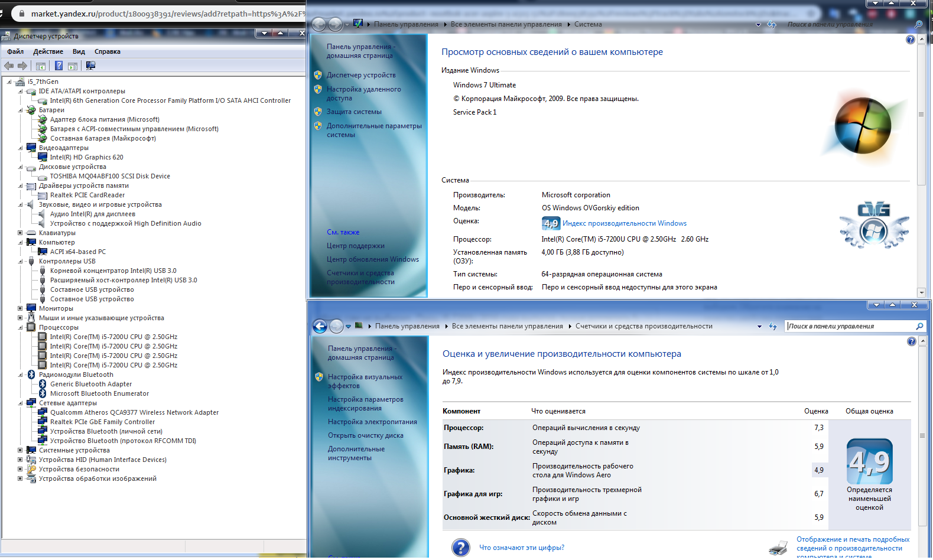The height and width of the screenshot is (560, 933).
Task: Click the i5_7thGen computer node icon
Action: 20,82
